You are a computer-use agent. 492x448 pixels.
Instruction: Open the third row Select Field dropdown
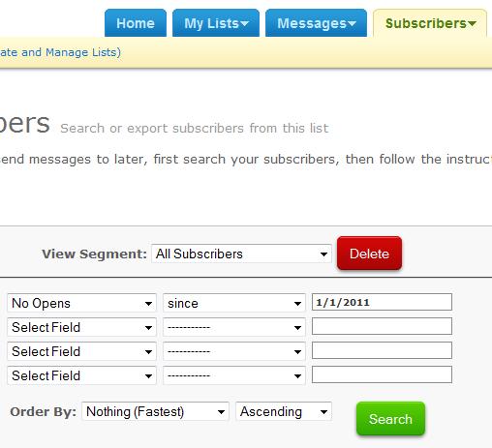81,351
